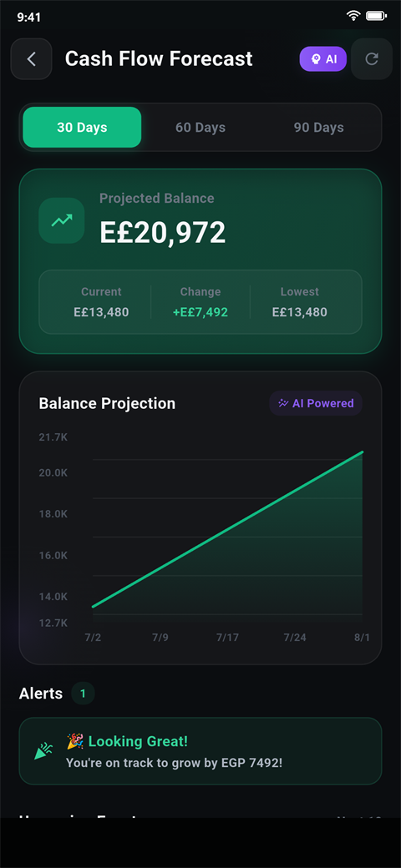The width and height of the screenshot is (401, 868).
Task: Click the party popper alert icon
Action: (43, 751)
